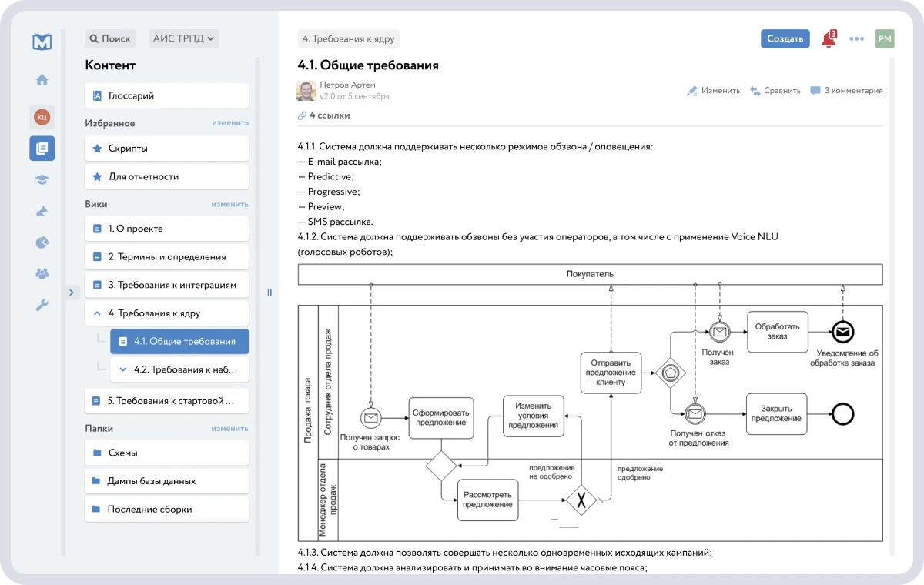
Task: Click the 'Сравнить' versions link
Action: (775, 91)
